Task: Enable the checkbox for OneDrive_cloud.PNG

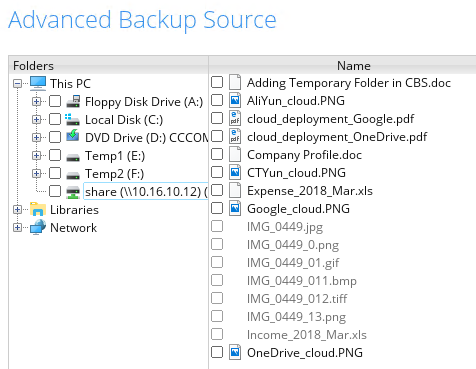Action: [x=217, y=352]
